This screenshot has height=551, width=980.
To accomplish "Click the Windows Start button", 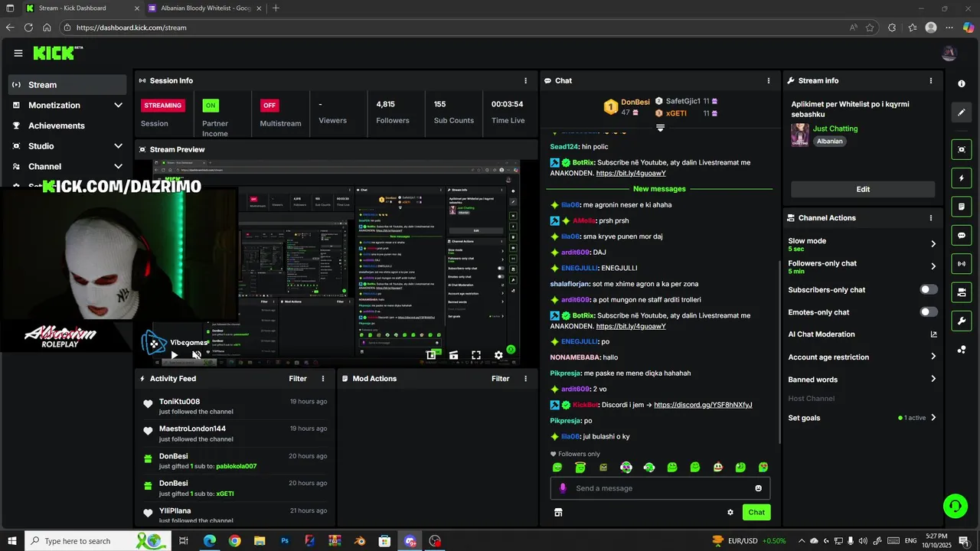I will tap(11, 541).
